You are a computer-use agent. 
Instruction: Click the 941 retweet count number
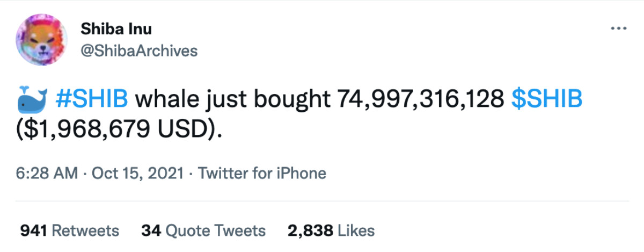[33, 231]
